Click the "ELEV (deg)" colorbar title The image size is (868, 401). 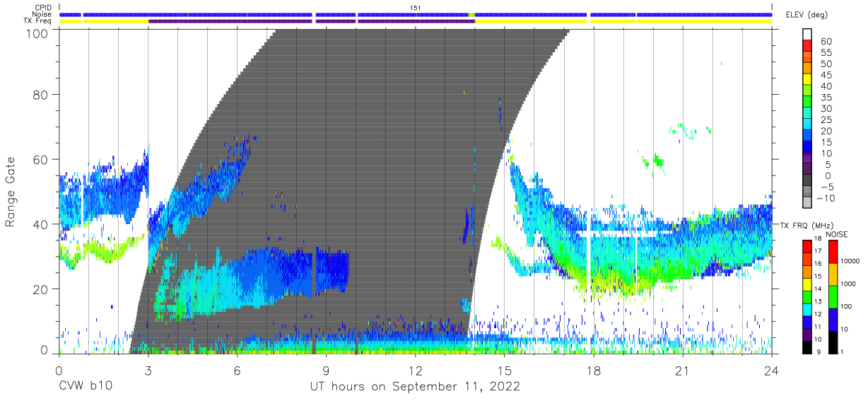[x=807, y=15]
